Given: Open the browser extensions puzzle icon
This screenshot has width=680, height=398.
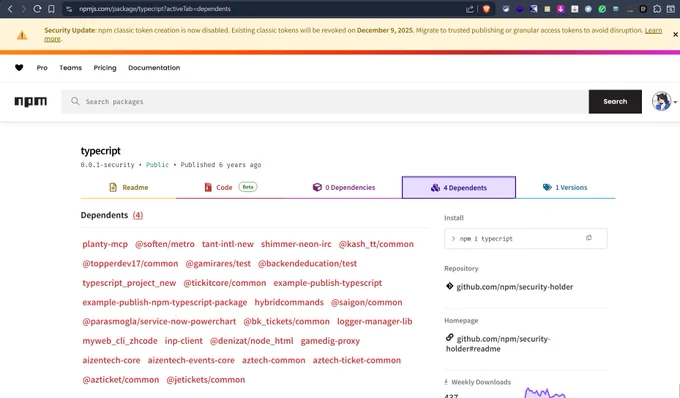Looking at the screenshot, I should click(657, 9).
